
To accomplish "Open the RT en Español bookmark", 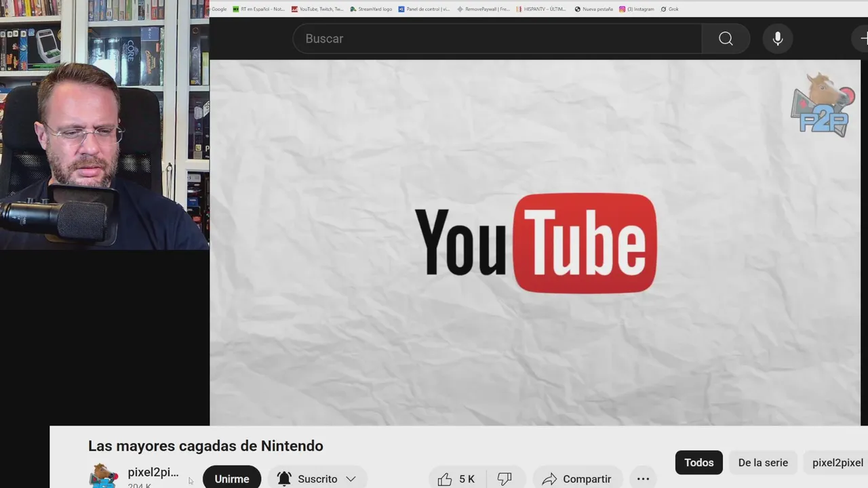I will click(x=258, y=9).
